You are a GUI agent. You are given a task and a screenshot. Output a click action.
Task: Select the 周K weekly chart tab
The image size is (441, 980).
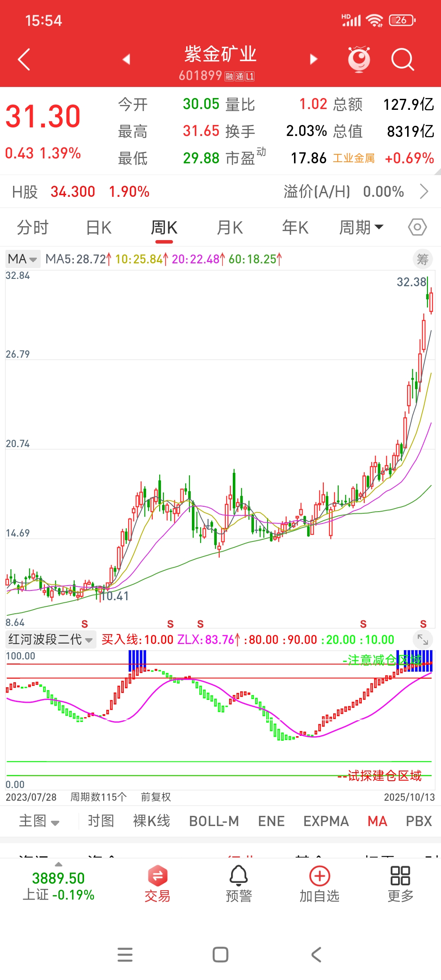click(164, 227)
